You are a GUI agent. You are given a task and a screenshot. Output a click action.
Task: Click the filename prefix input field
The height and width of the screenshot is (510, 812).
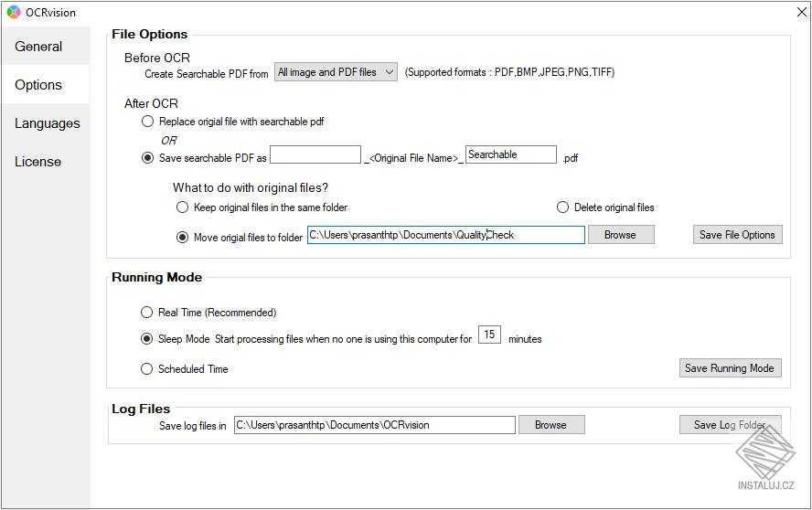coord(315,155)
